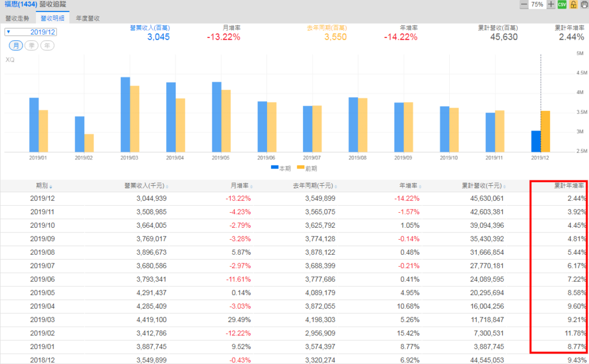This screenshot has width=589, height=364.
Task: Click cumulative growth value 11.78%
Action: [575, 333]
